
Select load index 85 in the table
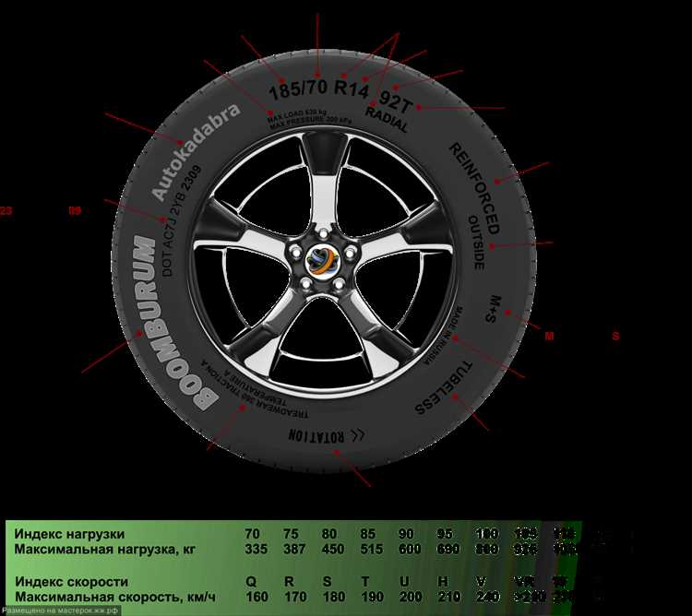tap(367, 534)
